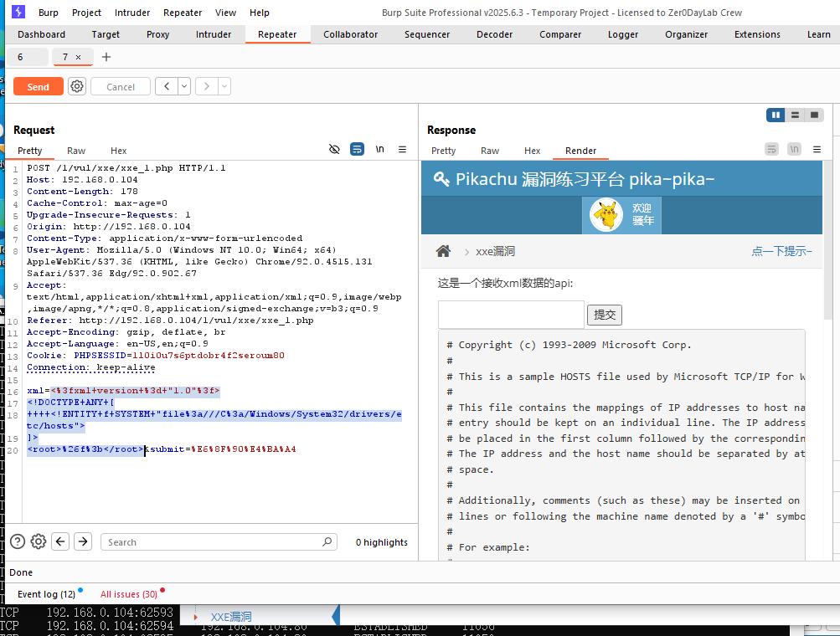Select Repeater tab 6
The height and width of the screenshot is (636, 840).
(x=28, y=57)
